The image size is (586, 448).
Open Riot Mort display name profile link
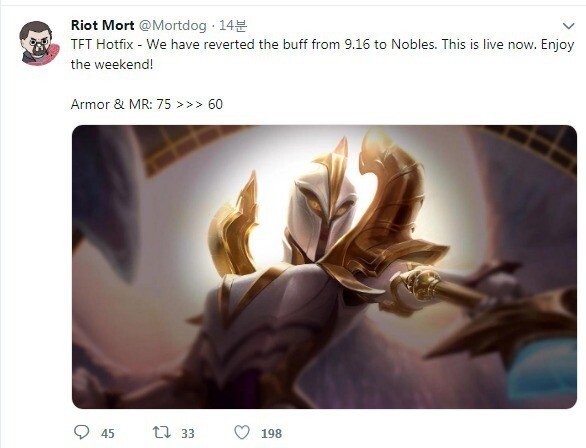[102, 25]
